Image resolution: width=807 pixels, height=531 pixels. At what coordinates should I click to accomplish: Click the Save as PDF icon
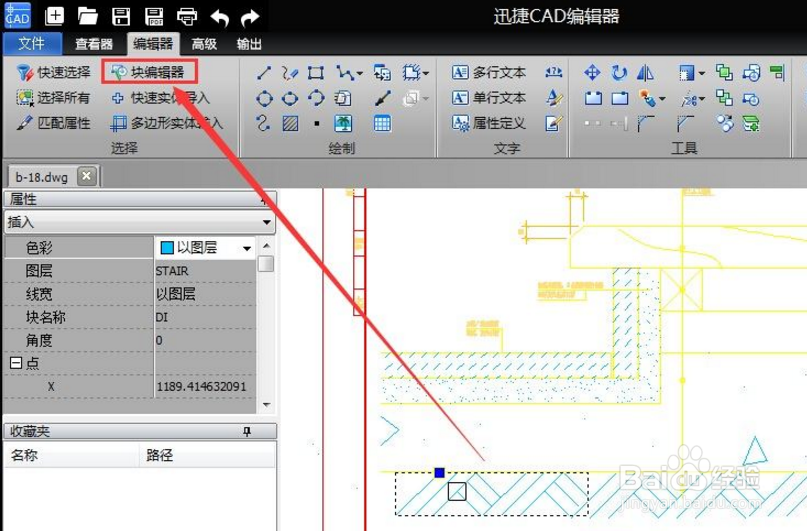pyautogui.click(x=154, y=16)
